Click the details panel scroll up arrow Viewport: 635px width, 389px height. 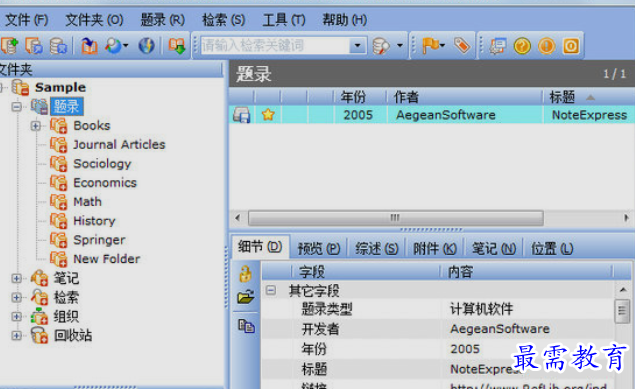623,289
